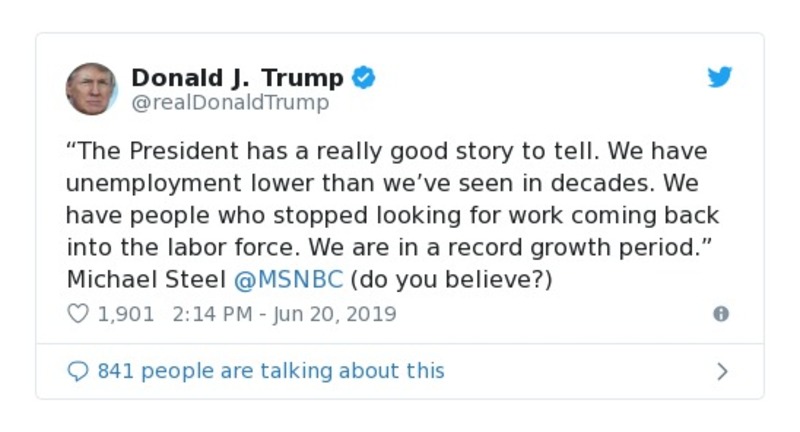
Task: Click the Donald J. Trump display name
Action: (237, 77)
